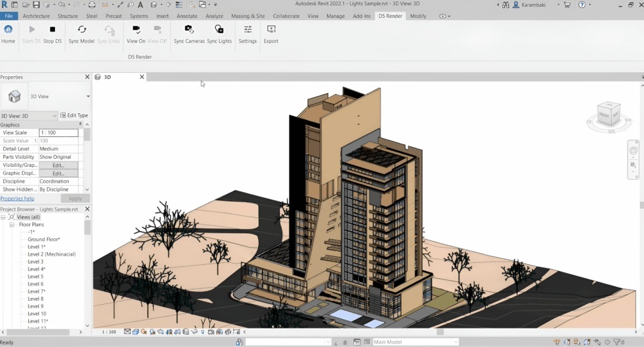Open the Manage ribbon tab
Screen dimensions: 644x347
[x=335, y=16]
